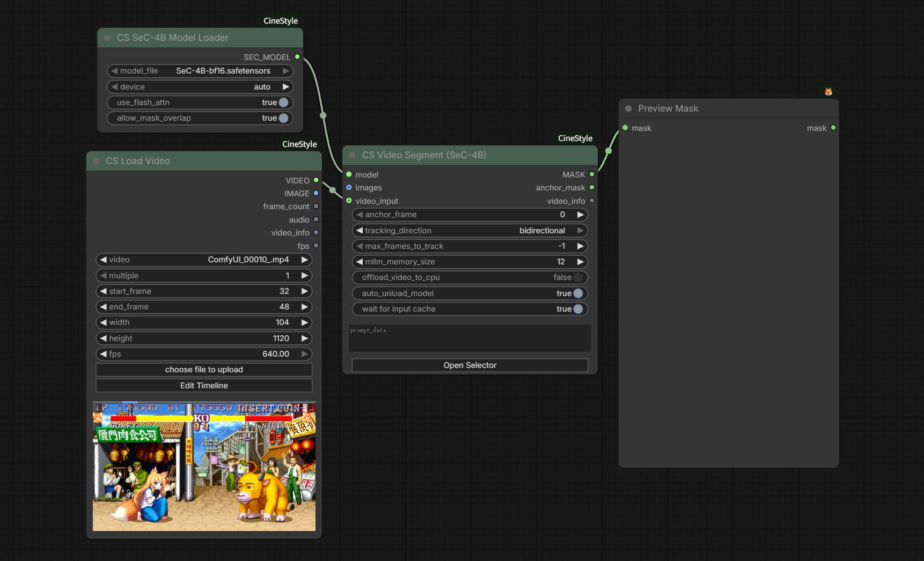Enable offload_video_to_cpu
This screenshot has width=924, height=561.
[x=578, y=277]
